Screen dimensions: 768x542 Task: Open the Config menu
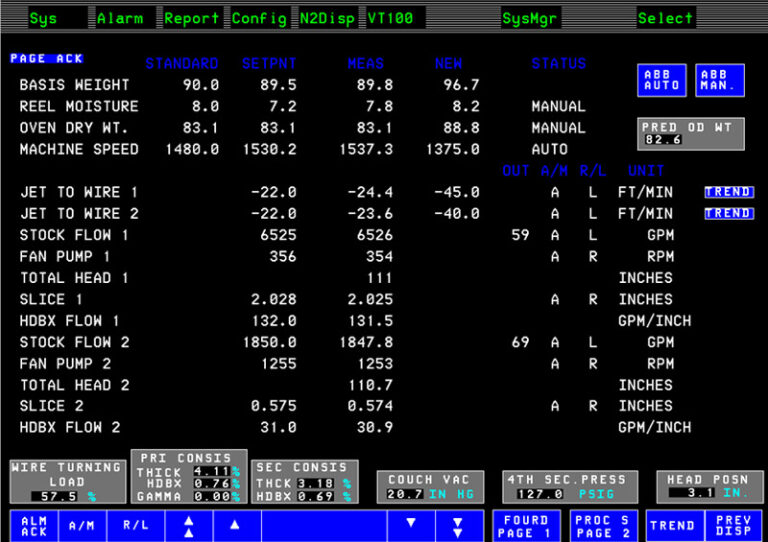tap(260, 18)
